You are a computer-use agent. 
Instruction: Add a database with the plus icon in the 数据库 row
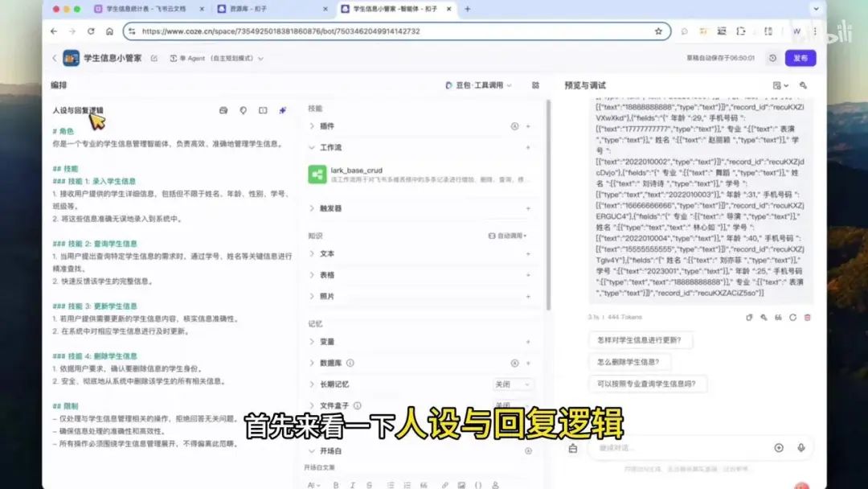528,364
